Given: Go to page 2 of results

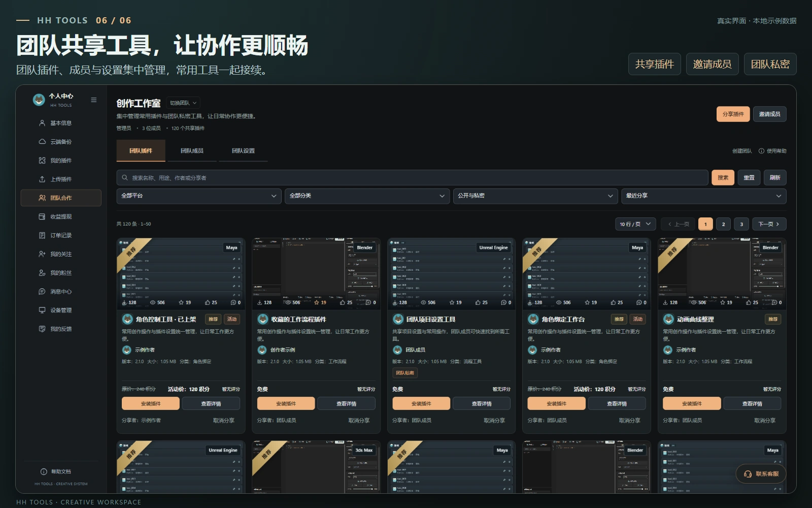Looking at the screenshot, I should click(x=723, y=224).
